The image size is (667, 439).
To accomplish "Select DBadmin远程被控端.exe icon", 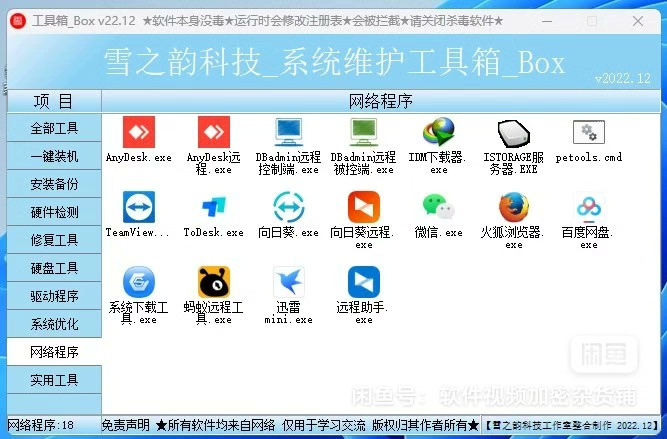I will 364,132.
